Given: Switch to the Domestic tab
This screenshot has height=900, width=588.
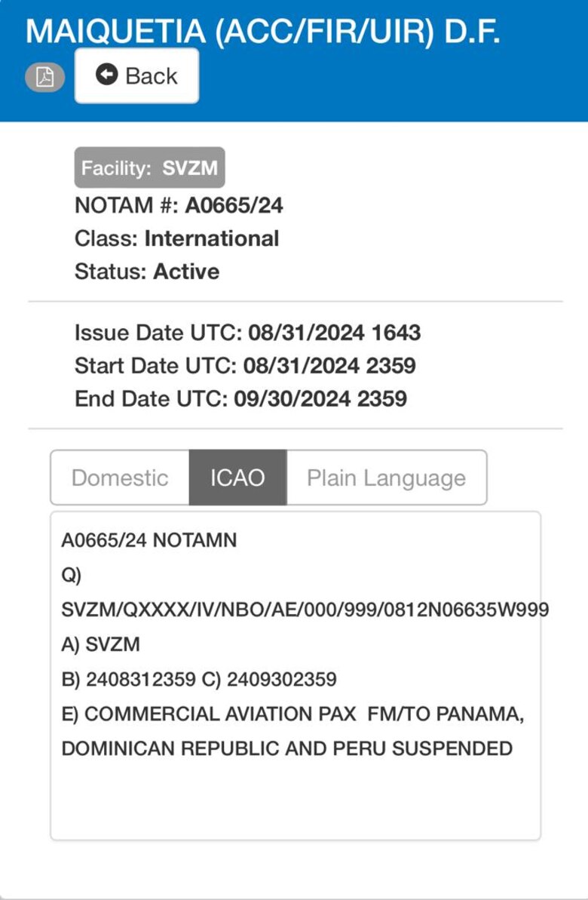Looking at the screenshot, I should pos(120,478).
